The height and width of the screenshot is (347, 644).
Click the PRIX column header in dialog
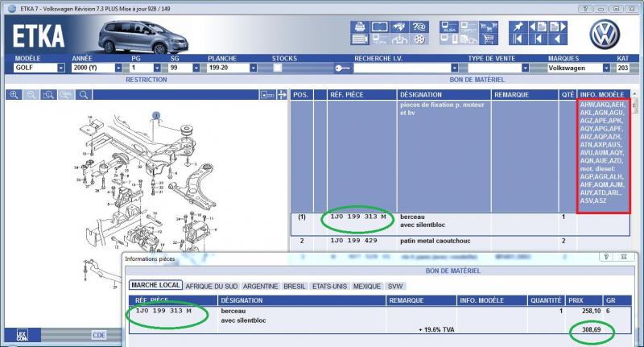tap(584, 300)
